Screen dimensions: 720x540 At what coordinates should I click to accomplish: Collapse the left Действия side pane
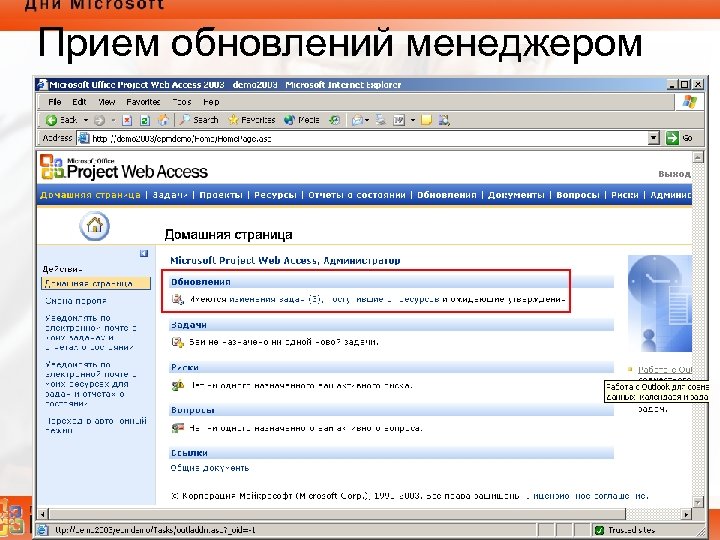(x=144, y=253)
